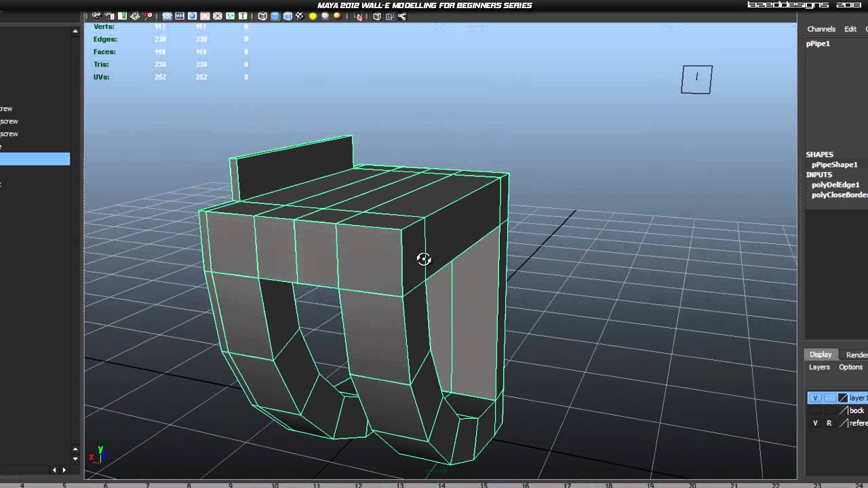The image size is (868, 488).
Task: Click the INPUTS section heading
Action: pyautogui.click(x=819, y=175)
